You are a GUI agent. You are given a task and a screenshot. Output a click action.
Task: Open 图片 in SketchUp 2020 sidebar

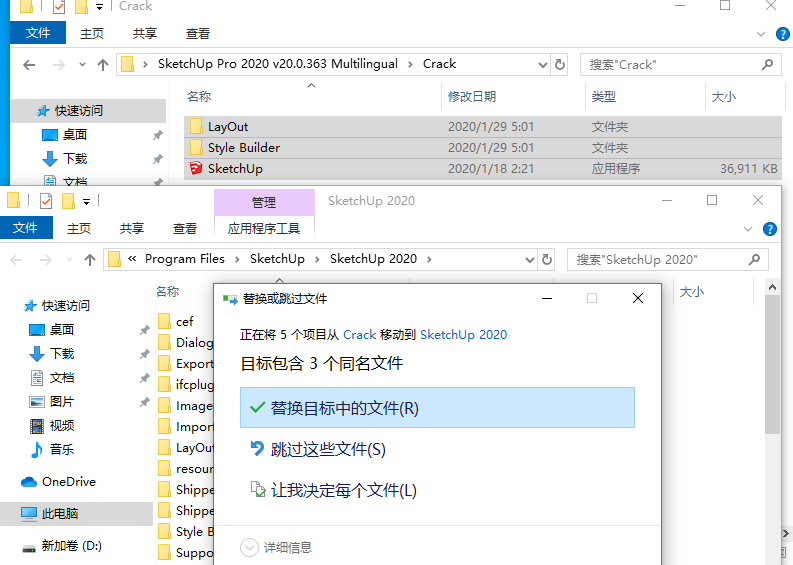coord(62,402)
